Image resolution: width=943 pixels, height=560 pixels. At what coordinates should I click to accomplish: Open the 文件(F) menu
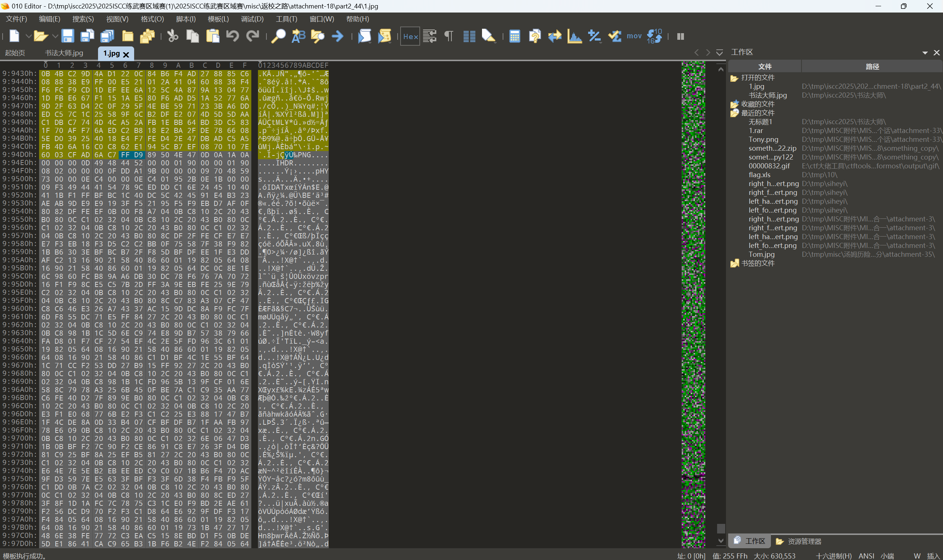point(16,19)
